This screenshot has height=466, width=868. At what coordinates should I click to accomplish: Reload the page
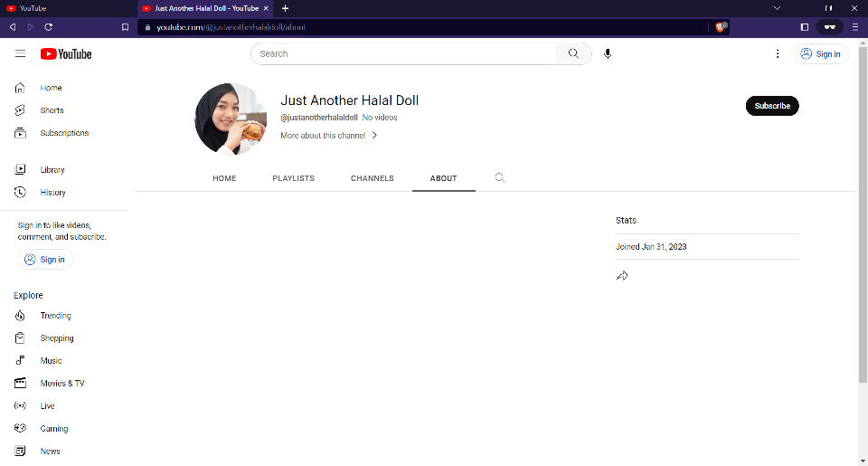click(49, 27)
